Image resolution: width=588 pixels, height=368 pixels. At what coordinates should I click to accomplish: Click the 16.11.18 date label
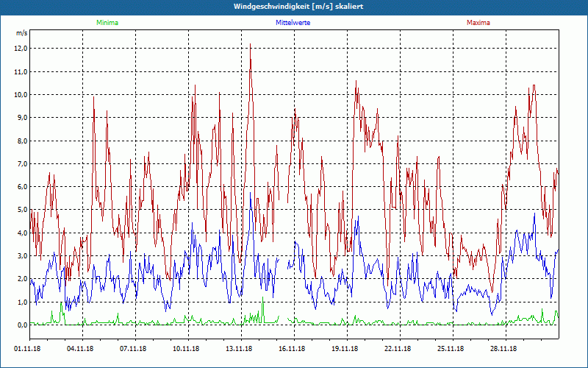pyautogui.click(x=292, y=348)
